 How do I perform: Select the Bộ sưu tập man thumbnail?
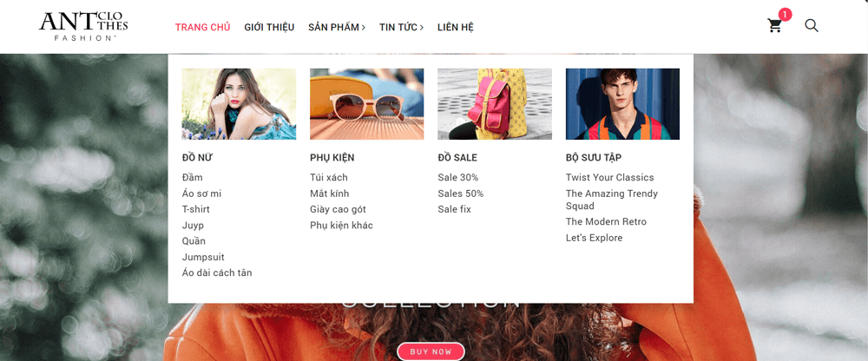tap(622, 104)
